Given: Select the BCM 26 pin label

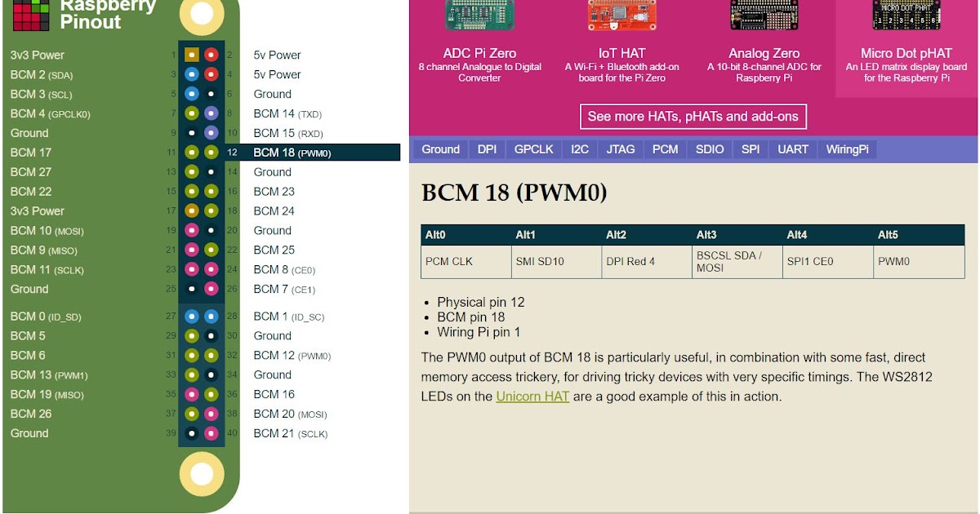Looking at the screenshot, I should 31,414.
